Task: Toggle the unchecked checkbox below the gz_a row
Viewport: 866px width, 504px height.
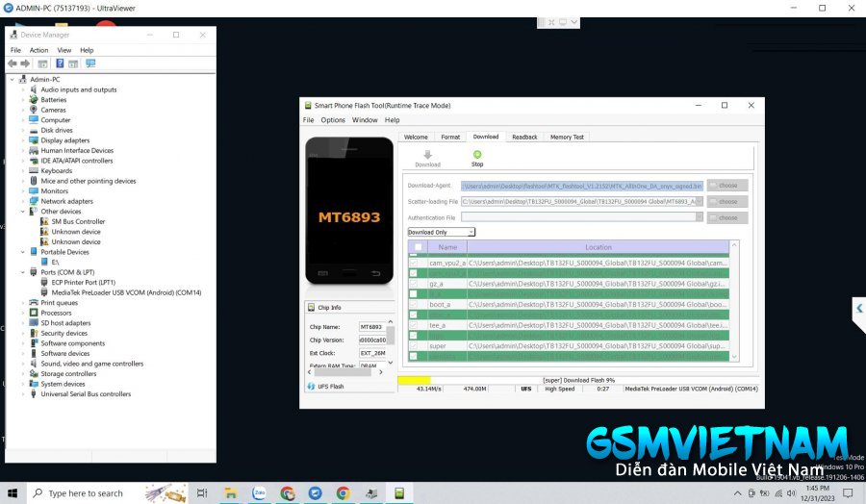Action: tap(413, 294)
